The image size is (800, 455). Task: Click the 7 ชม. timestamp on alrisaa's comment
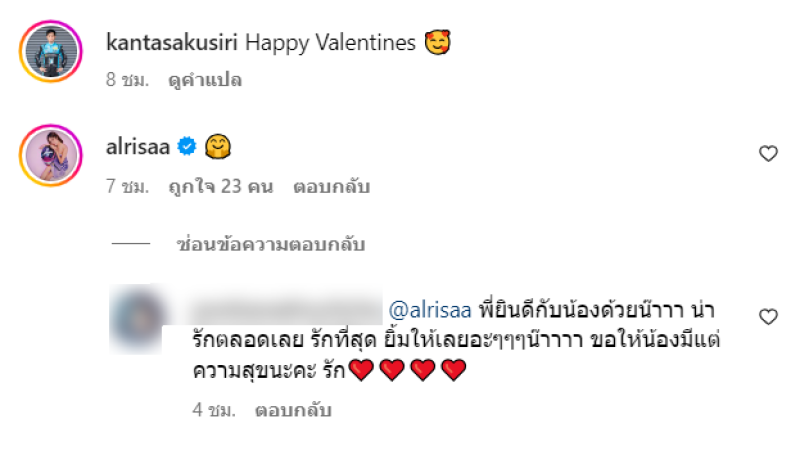(x=127, y=186)
